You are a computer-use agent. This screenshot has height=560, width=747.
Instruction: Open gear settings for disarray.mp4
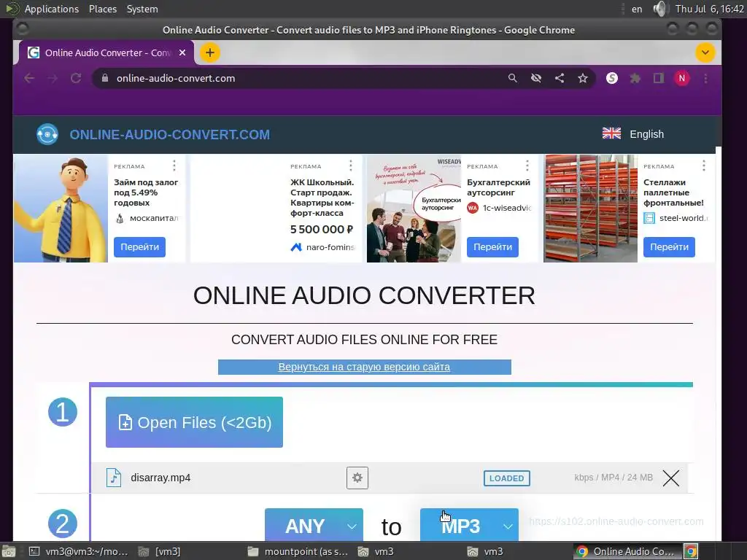click(357, 478)
